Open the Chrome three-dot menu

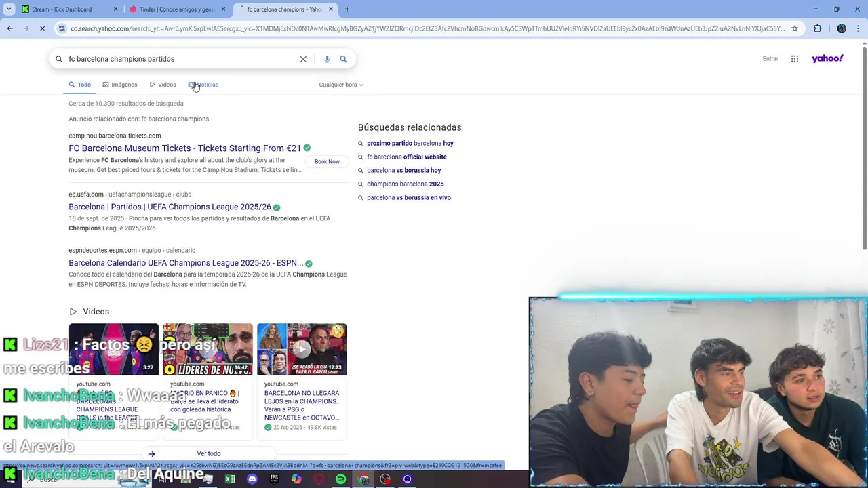pos(858,28)
